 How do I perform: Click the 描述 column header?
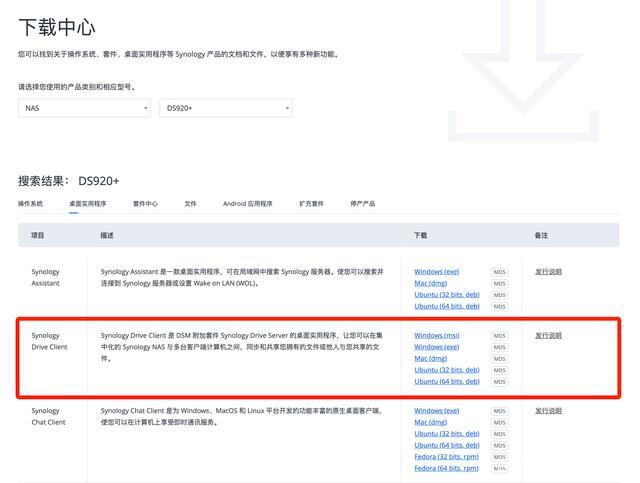click(x=107, y=235)
